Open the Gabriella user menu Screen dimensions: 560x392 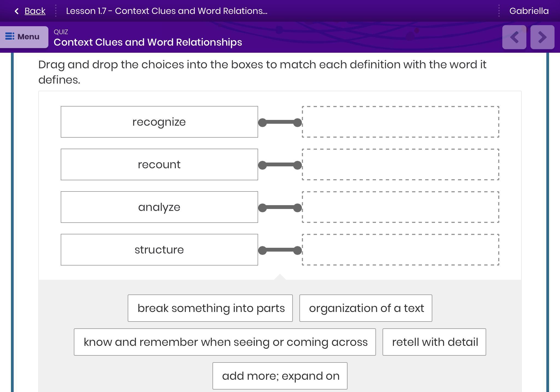pos(529,11)
